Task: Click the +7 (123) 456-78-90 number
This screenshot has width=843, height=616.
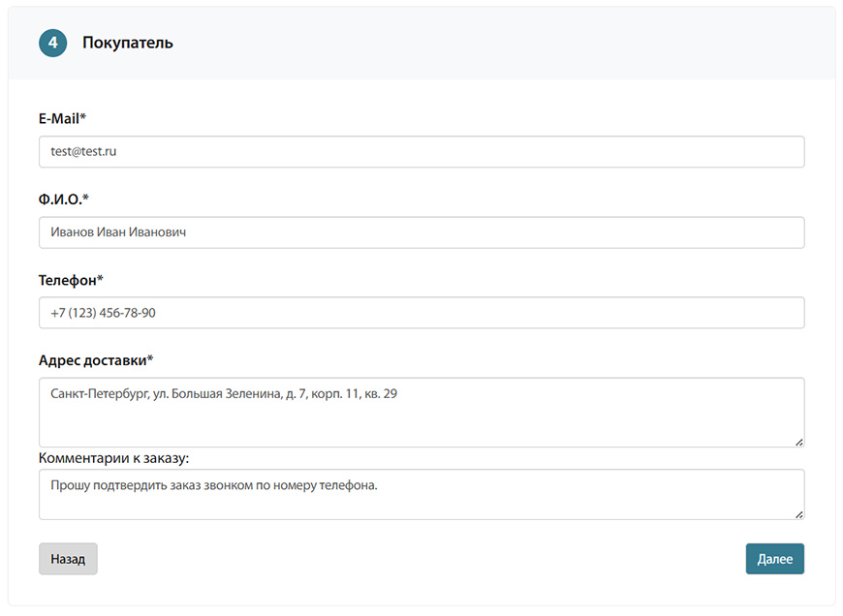Action: coord(103,313)
